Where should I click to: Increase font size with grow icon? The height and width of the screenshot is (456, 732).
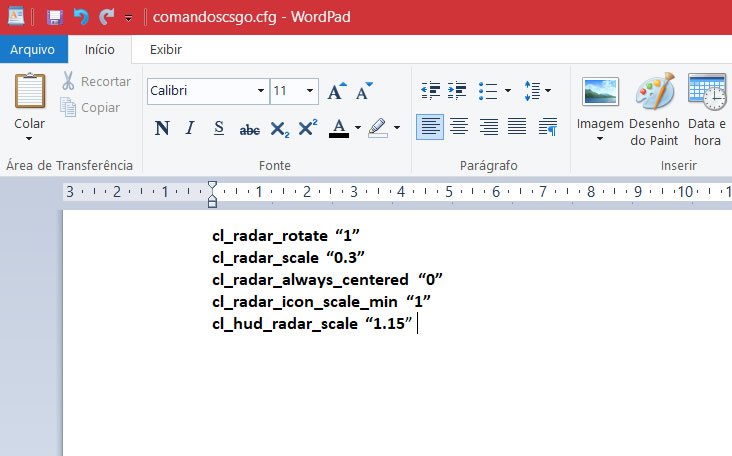point(336,91)
